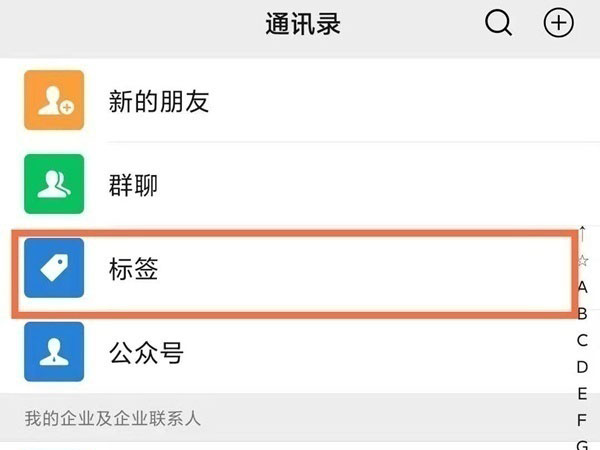
Task: Jump to top with index arrow
Action: click(x=582, y=235)
